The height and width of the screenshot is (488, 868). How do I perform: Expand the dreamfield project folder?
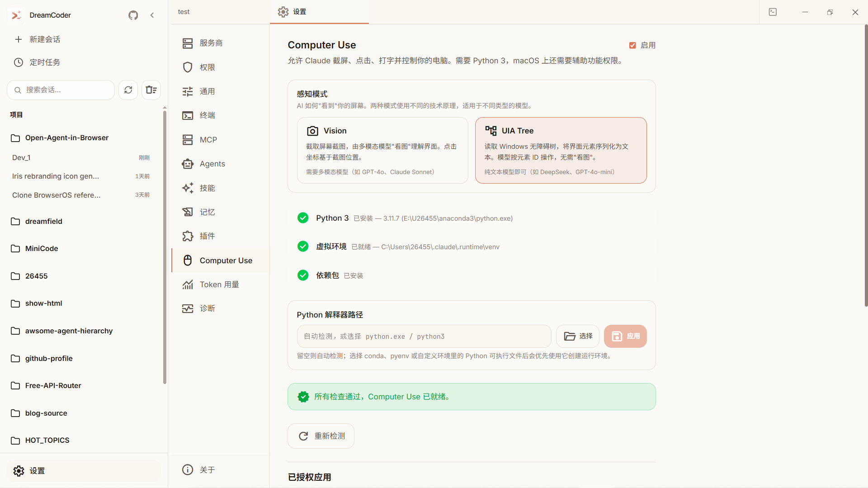tap(81, 222)
